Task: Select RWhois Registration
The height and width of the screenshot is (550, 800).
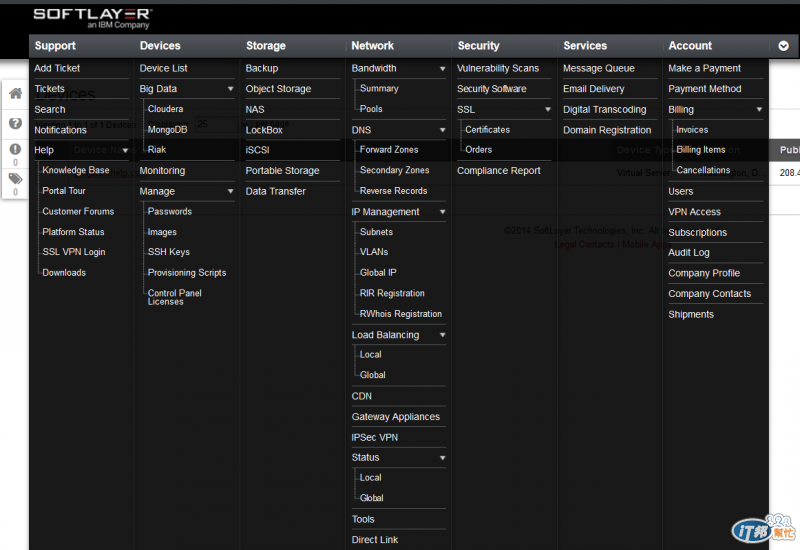Action: (401, 314)
